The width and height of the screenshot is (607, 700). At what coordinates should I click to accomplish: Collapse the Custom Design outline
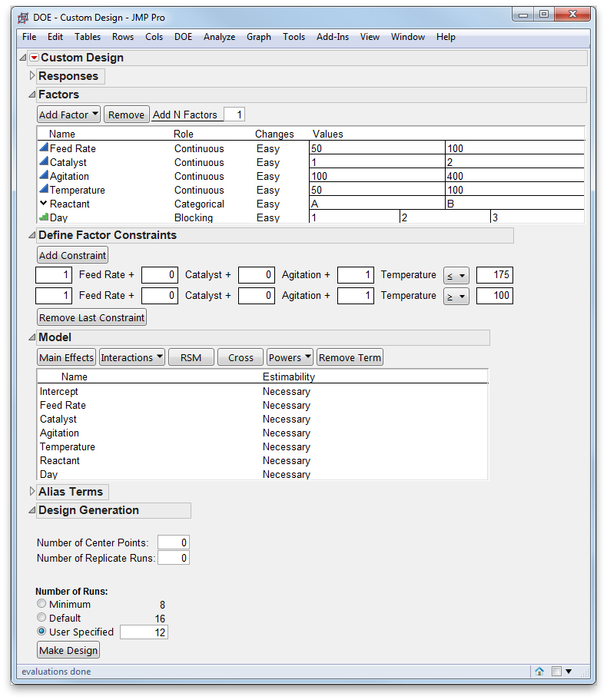[x=23, y=58]
